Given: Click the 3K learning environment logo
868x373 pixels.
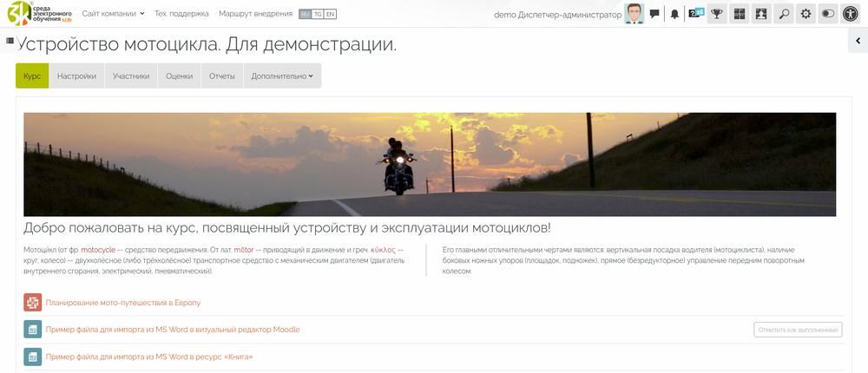Looking at the screenshot, I should tap(40, 13).
